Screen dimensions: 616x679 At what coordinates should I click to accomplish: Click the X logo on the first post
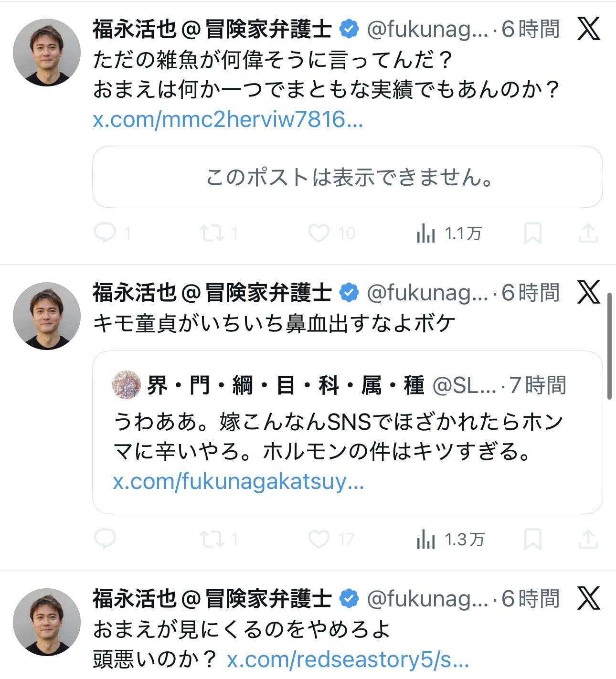click(x=588, y=29)
